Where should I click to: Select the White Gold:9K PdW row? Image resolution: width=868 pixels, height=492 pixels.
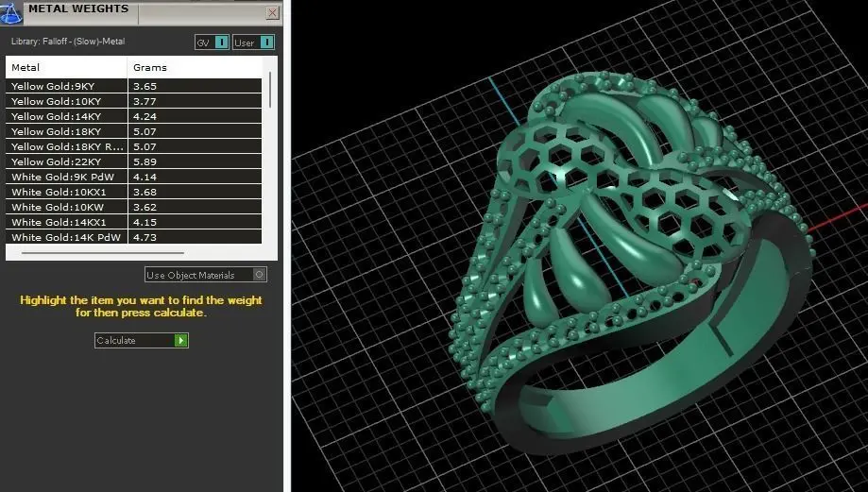[x=133, y=178]
